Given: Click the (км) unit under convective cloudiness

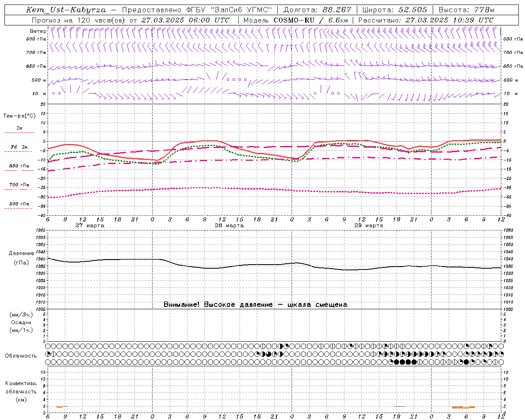Looking at the screenshot, I should pos(21,399).
